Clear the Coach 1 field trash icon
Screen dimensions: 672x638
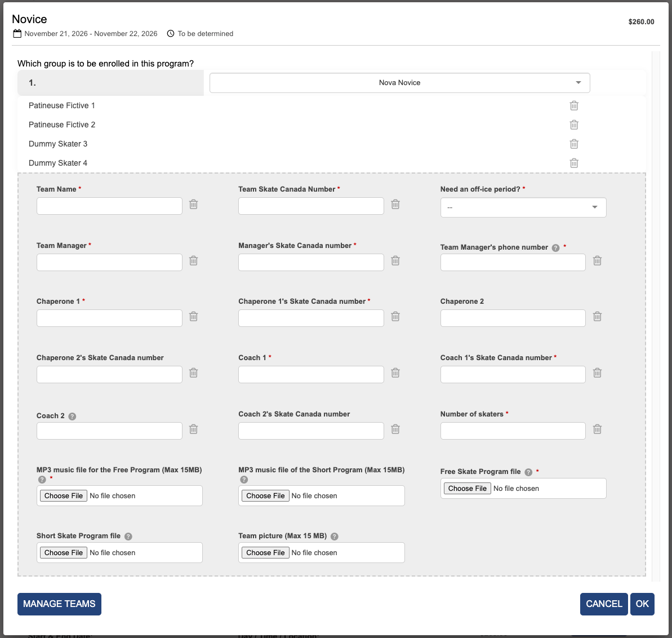tap(395, 373)
